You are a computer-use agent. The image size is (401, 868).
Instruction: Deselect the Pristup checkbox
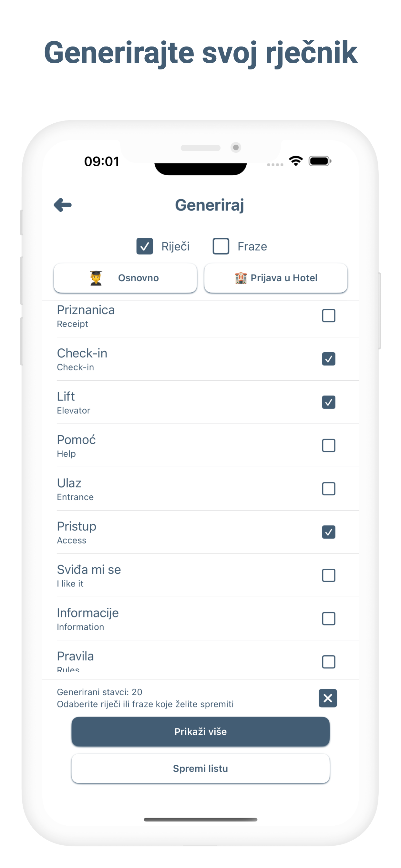pyautogui.click(x=329, y=532)
